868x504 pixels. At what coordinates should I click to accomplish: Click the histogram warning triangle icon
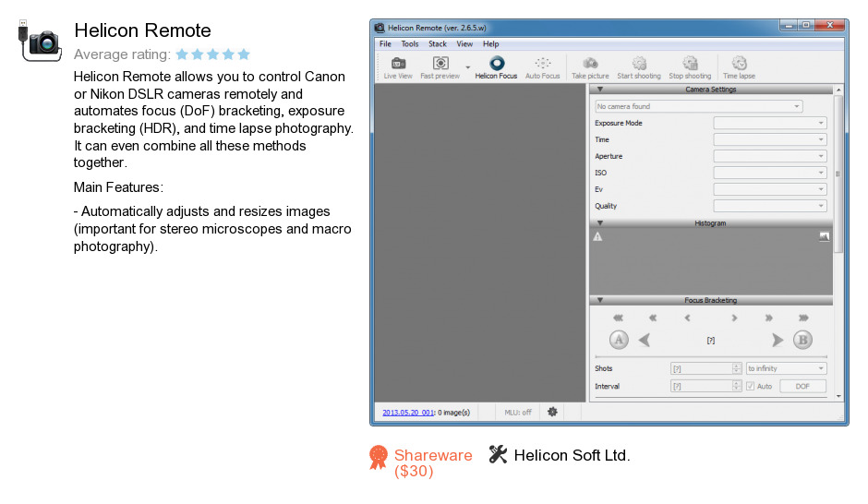[x=597, y=237]
